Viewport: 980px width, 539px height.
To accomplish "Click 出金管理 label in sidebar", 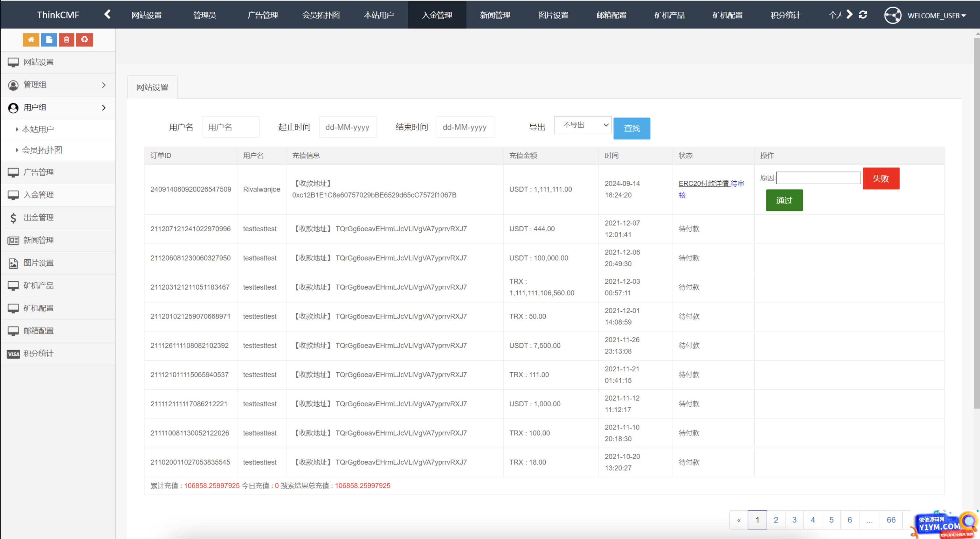I will [38, 217].
